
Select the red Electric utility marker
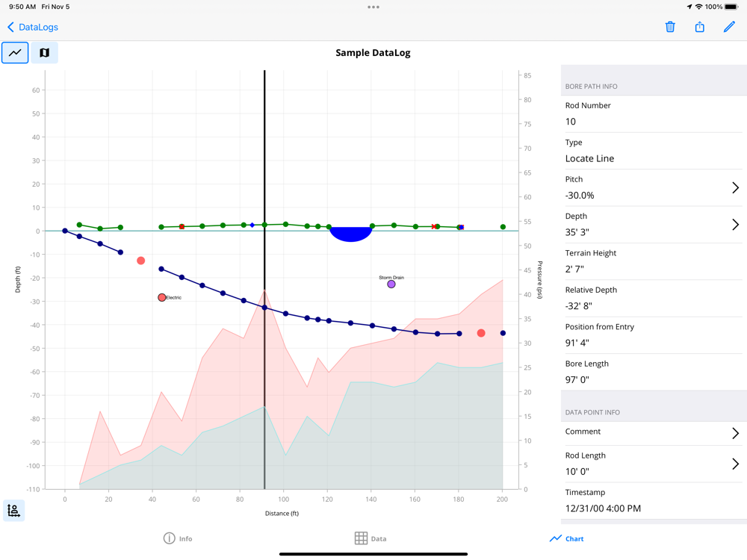(x=162, y=297)
